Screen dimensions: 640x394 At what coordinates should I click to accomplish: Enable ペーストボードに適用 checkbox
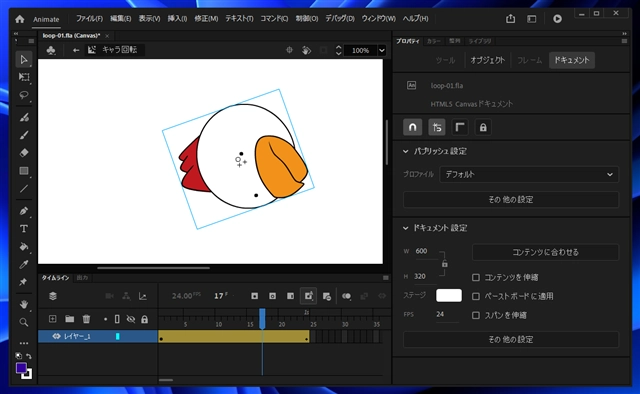click(x=476, y=296)
